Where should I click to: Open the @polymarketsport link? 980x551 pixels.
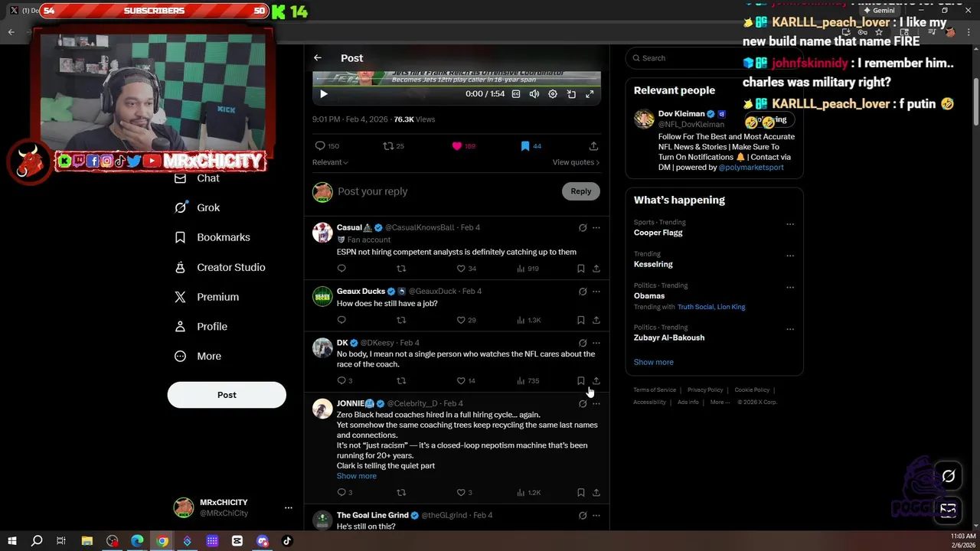pos(751,168)
